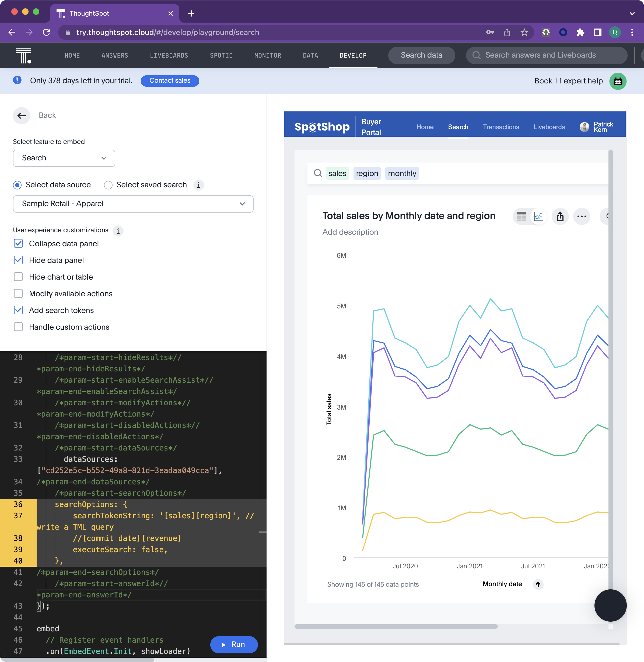Expand the Chrome tab list chevron
The height and width of the screenshot is (662, 644).
[x=632, y=13]
